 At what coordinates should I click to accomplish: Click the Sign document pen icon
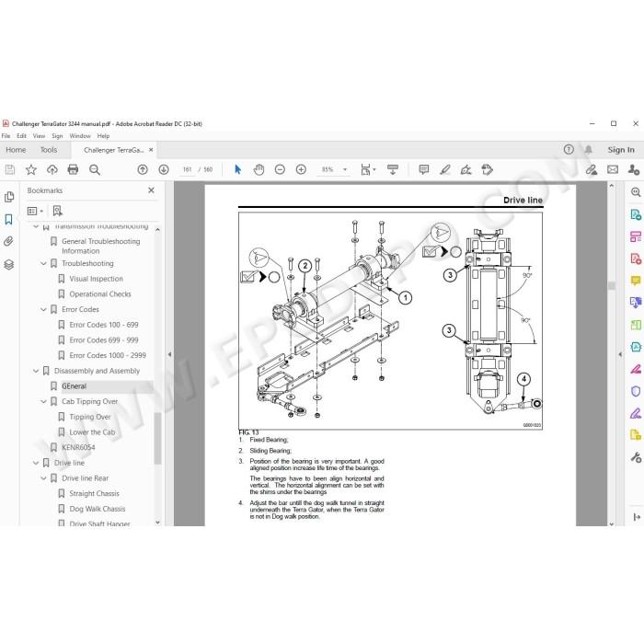[x=466, y=169]
